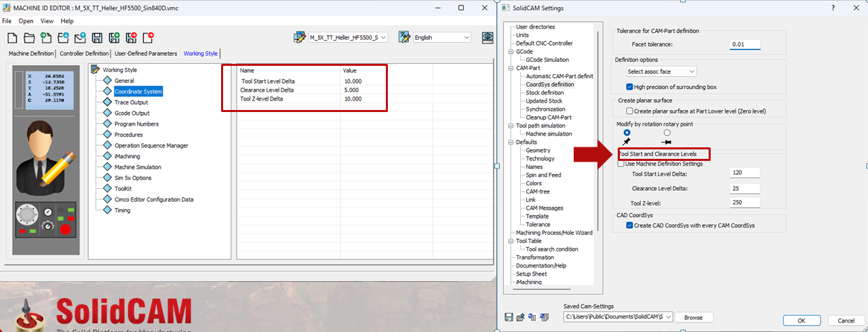Click the save icon with green badge

point(114,38)
